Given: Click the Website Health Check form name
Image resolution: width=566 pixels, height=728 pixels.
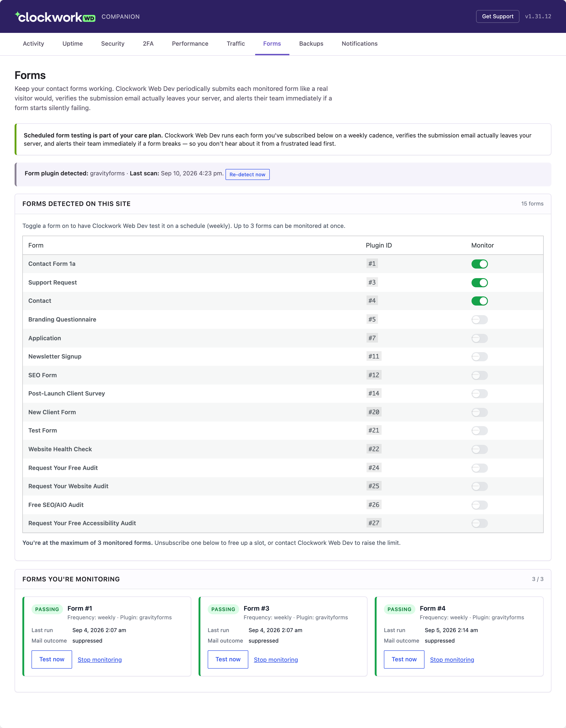Looking at the screenshot, I should tap(60, 449).
